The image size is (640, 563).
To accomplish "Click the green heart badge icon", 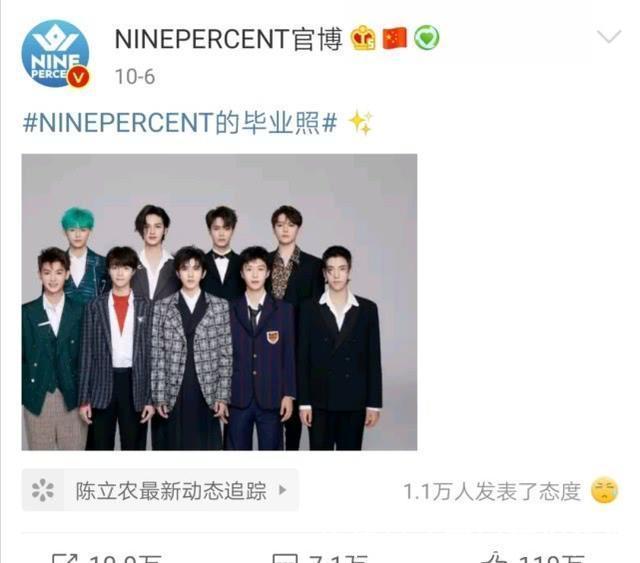I will pyautogui.click(x=427, y=38).
